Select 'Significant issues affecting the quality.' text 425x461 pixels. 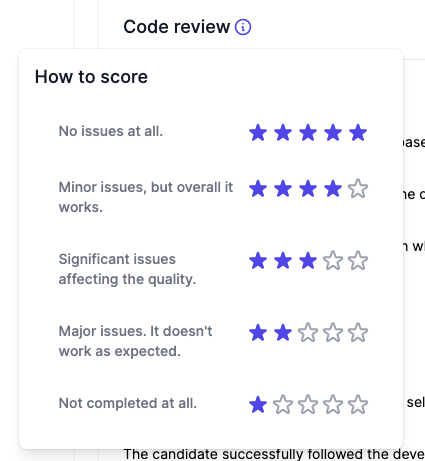pyautogui.click(x=127, y=269)
